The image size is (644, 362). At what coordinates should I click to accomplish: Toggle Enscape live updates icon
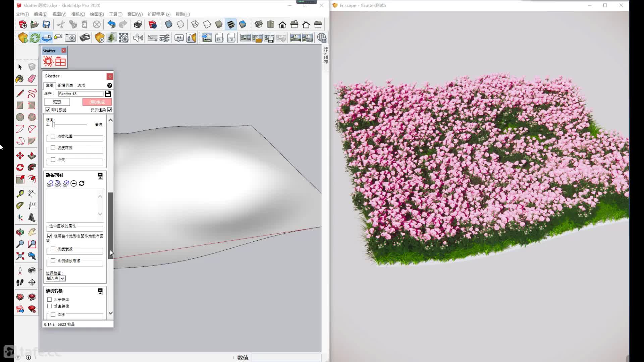[x=35, y=38]
